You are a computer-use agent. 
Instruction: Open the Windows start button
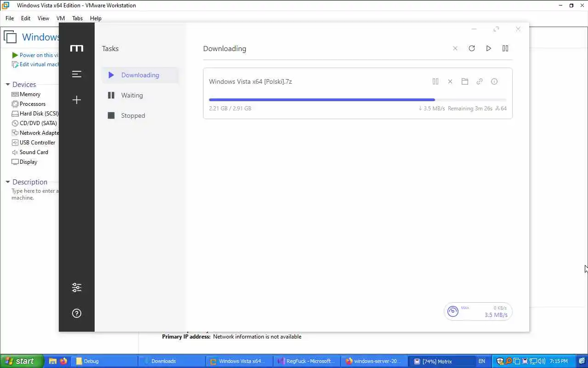point(22,361)
